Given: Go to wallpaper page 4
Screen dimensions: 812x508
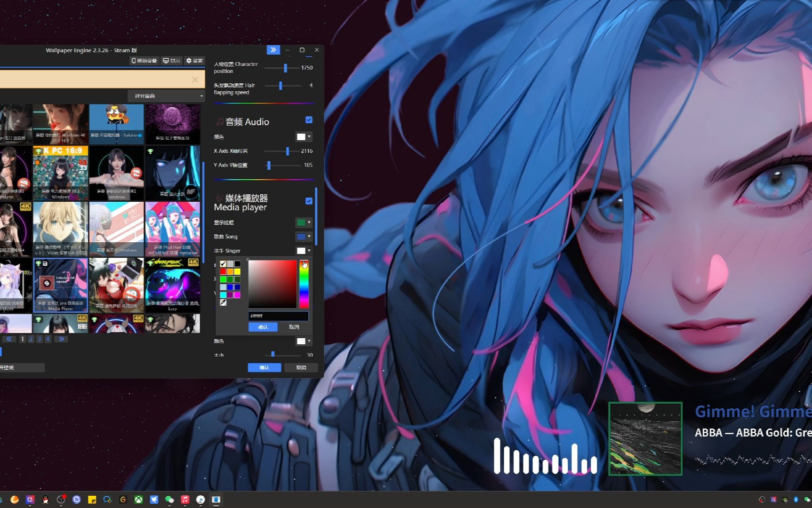Looking at the screenshot, I should pos(47,339).
